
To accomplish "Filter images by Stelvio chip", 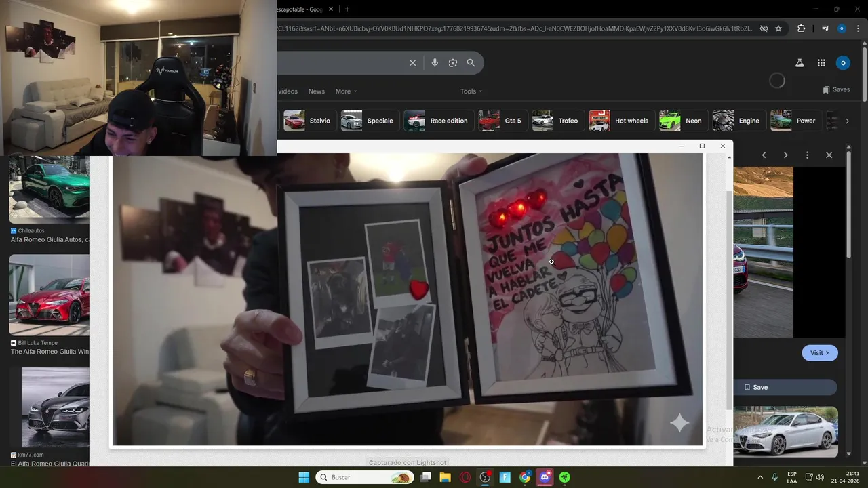I will pyautogui.click(x=310, y=121).
